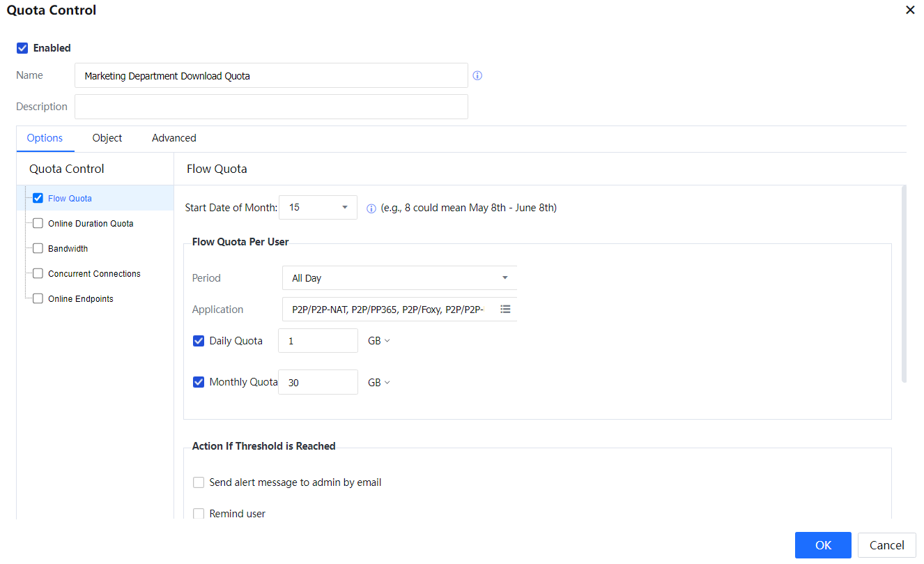This screenshot has height=564, width=924.
Task: Click info icon next to Start Date
Action: point(371,208)
